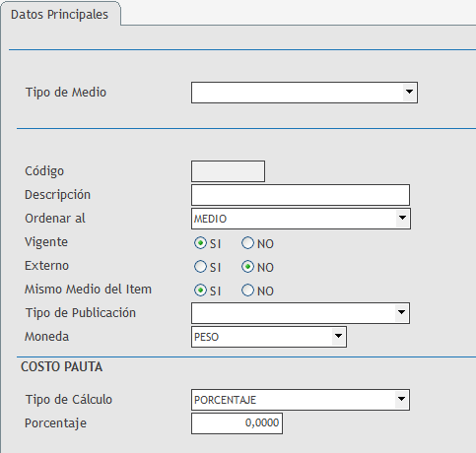Expand the Moneda PESO dropdown
The image size is (476, 453).
tap(338, 336)
